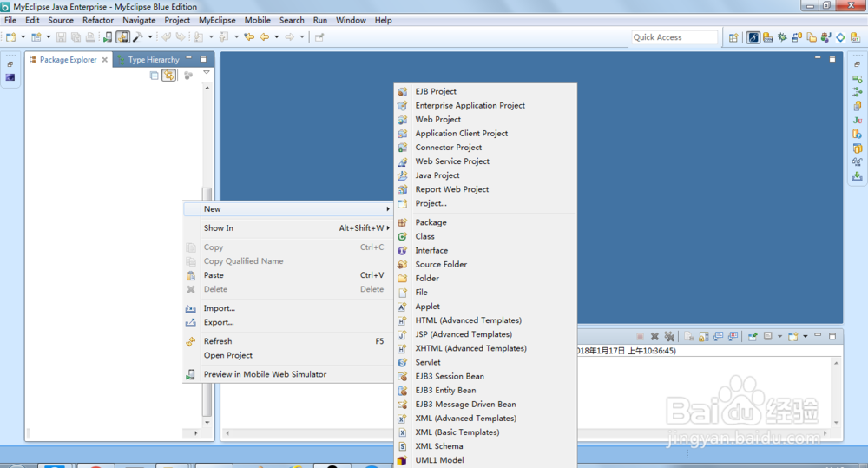This screenshot has width=868, height=468.
Task: Choose XML (Basic Templates)
Action: 485,432
